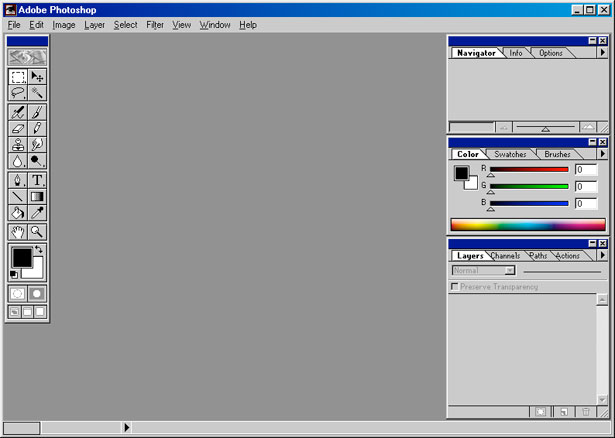Image resolution: width=615 pixels, height=438 pixels.
Task: Toggle the Preserve Transparency checkbox
Action: point(456,287)
